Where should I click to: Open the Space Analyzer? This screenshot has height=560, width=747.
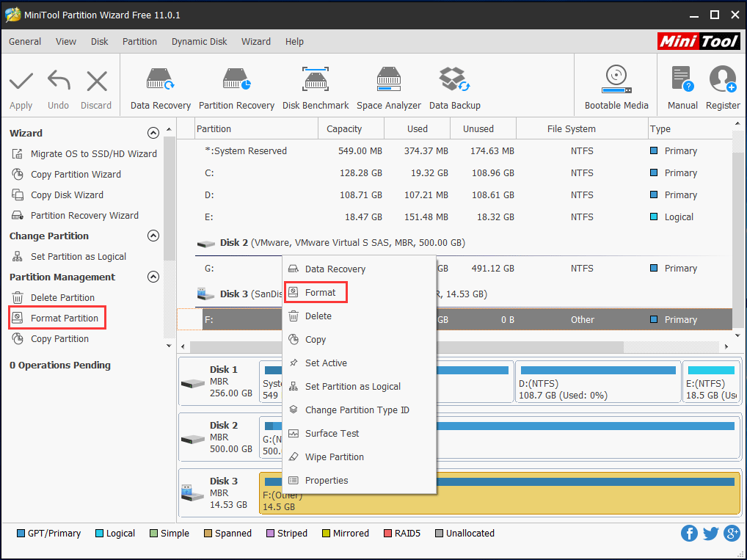point(388,84)
